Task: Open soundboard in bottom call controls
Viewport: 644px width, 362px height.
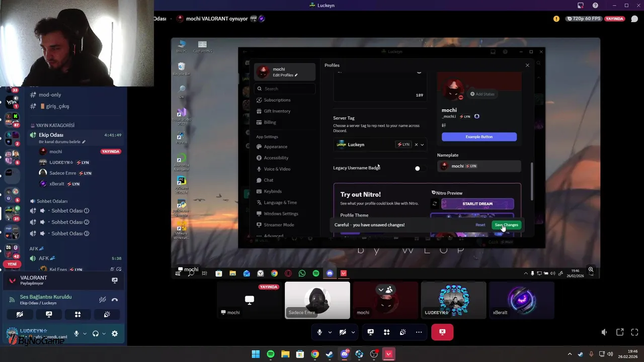Action: point(403,332)
